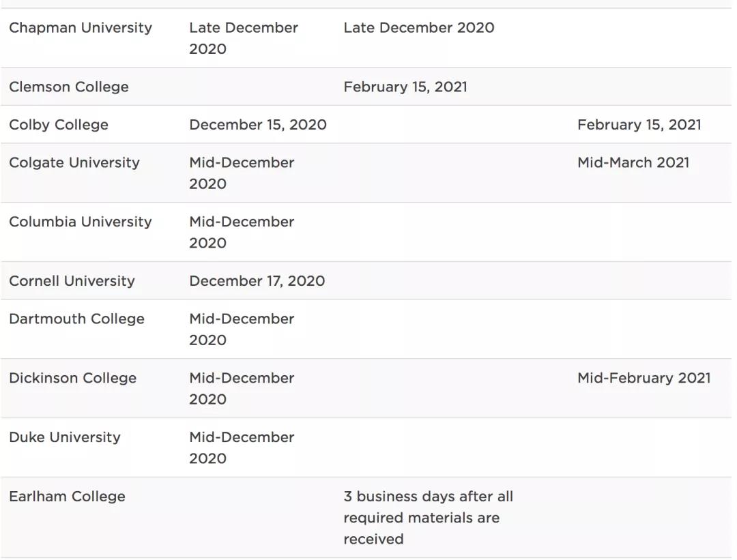Click Clemson's February 15, 2021 date

point(405,87)
